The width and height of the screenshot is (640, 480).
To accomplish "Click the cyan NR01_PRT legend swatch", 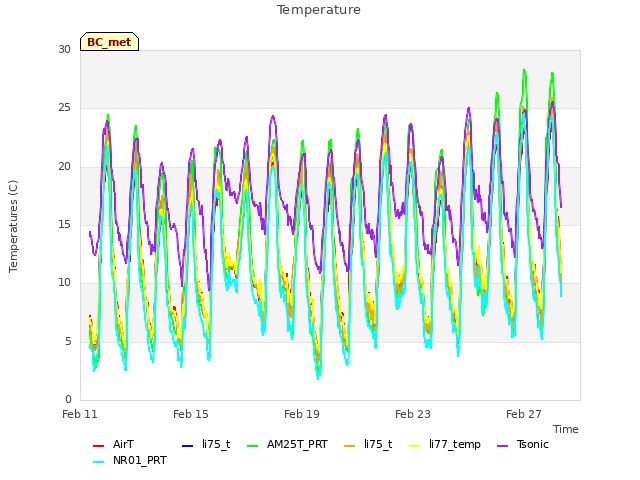I will coord(98,462).
